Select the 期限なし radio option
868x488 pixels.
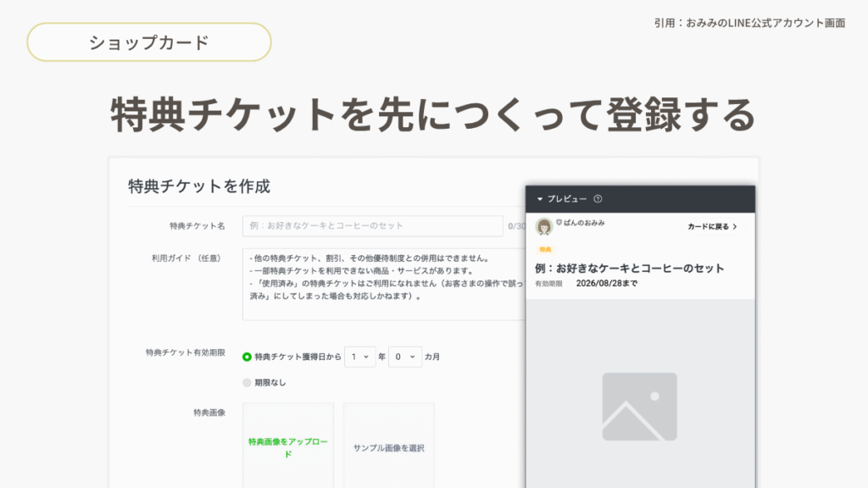click(248, 382)
